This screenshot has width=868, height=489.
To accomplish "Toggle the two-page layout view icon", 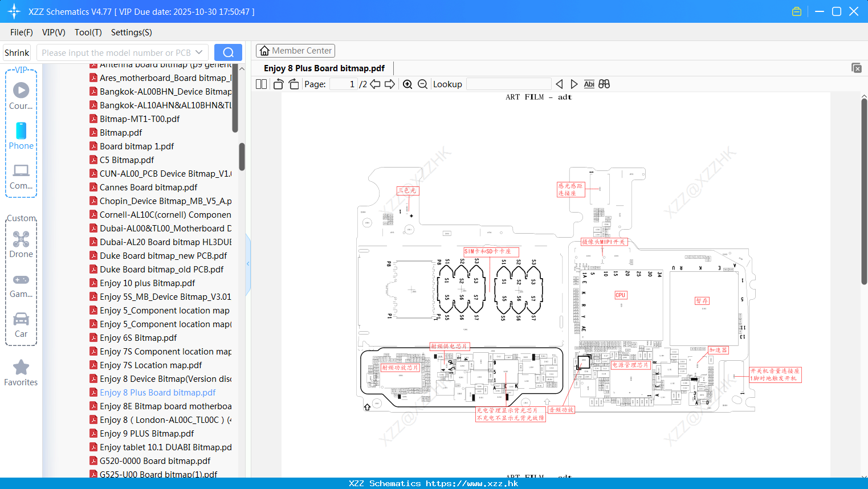I will click(262, 84).
